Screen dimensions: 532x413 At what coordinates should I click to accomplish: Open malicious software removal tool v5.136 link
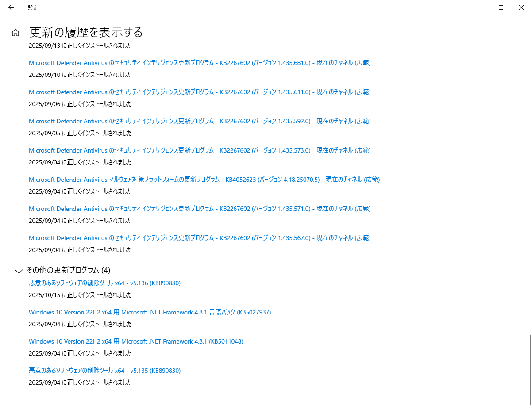pos(104,283)
